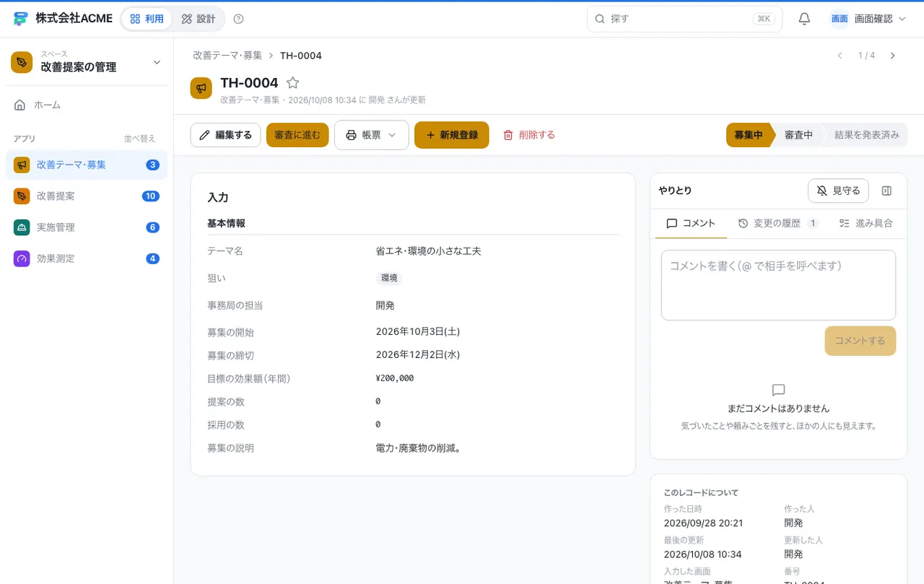The height and width of the screenshot is (584, 924).
Task: Go to the previous record arrow
Action: pos(840,56)
